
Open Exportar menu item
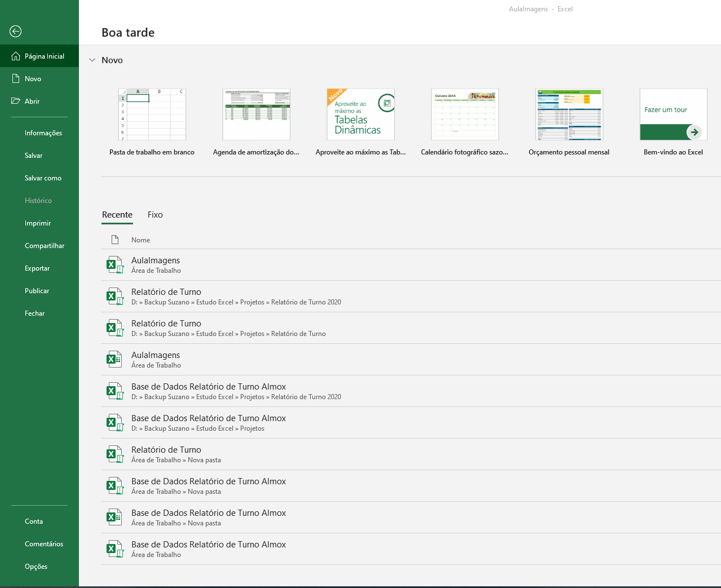pyautogui.click(x=39, y=268)
